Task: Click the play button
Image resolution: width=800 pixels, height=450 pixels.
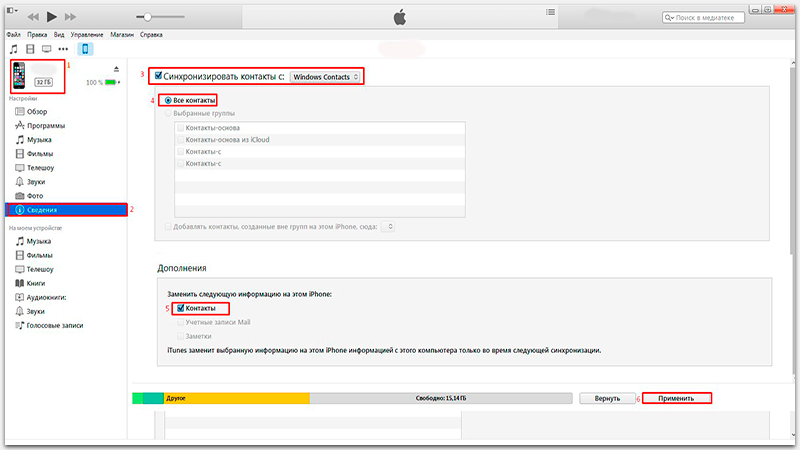Action: pyautogui.click(x=52, y=17)
